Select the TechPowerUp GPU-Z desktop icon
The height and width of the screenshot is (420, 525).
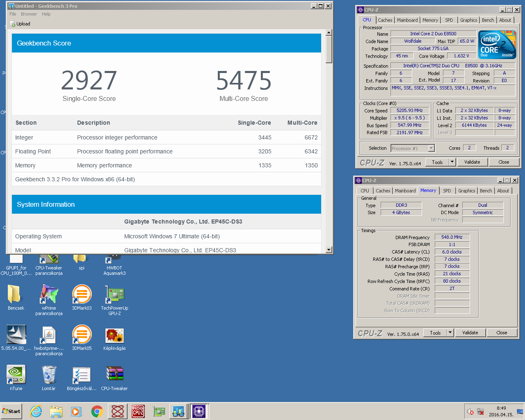[114, 299]
